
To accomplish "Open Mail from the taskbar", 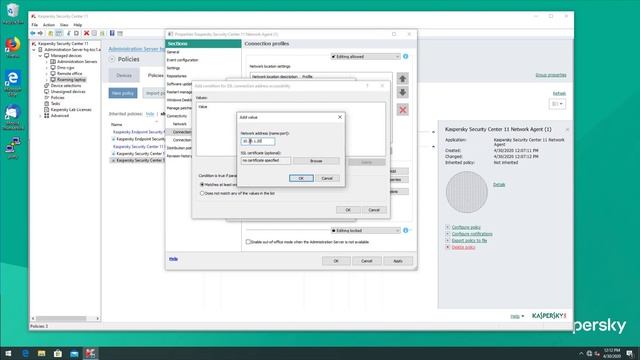I will (74, 353).
